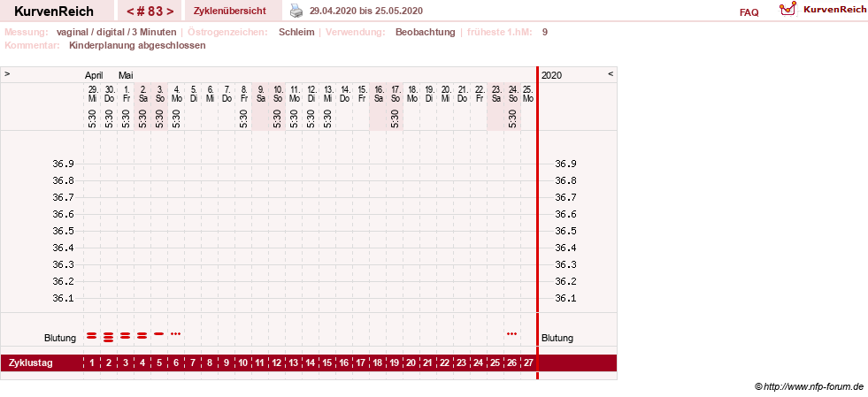Click the measurement value vaginal / digital / 3 Minuten
The width and height of the screenshot is (868, 397).
[116, 32]
